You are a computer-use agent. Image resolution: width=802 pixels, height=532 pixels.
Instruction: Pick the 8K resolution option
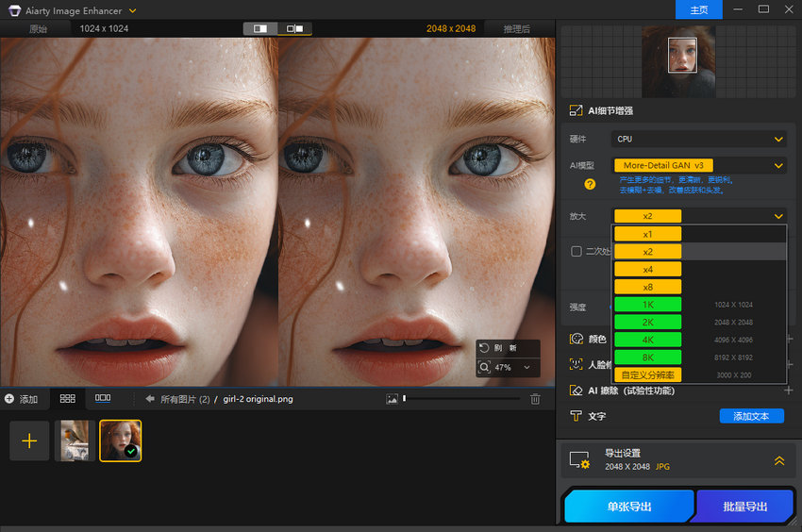[x=647, y=357]
